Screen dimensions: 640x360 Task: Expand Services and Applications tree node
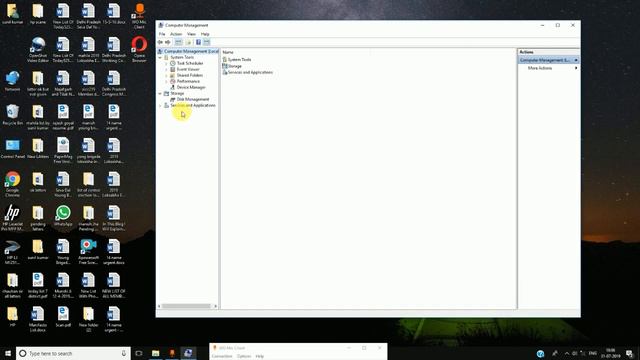(x=160, y=105)
